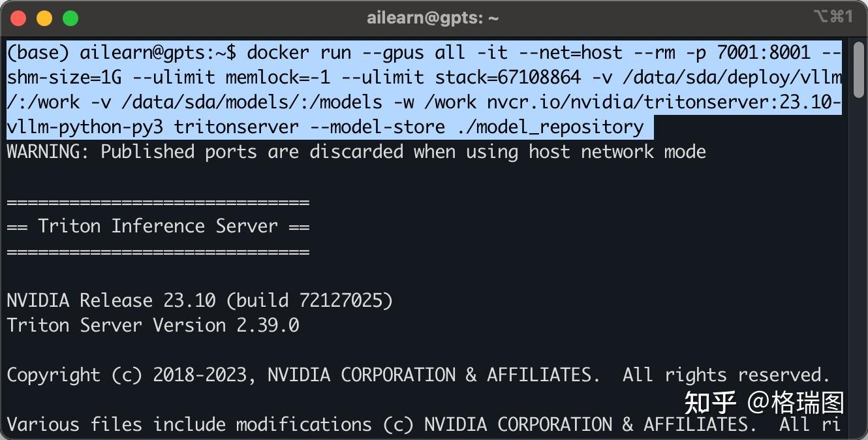The height and width of the screenshot is (440, 868).
Task: Click the yellow minimize window button
Action: click(44, 18)
